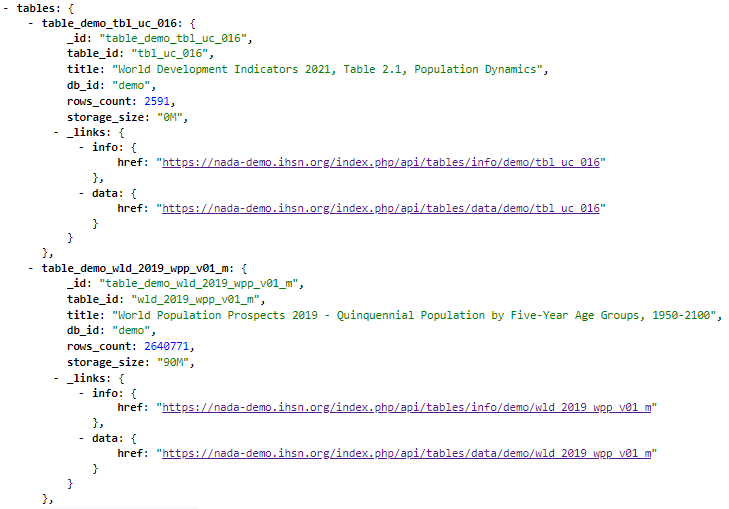
Task: Collapse info object under tbl_uc_016 links
Action: pos(81,147)
